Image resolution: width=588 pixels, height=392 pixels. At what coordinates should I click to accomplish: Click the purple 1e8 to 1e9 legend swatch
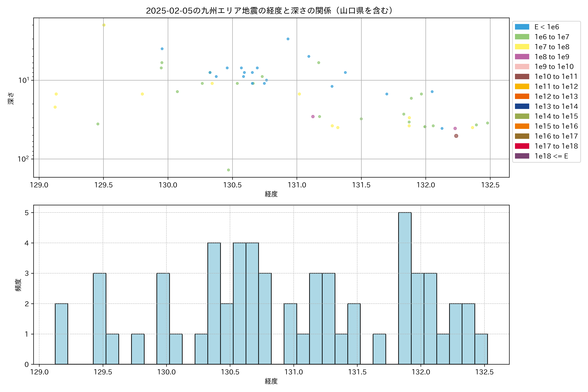click(522, 57)
